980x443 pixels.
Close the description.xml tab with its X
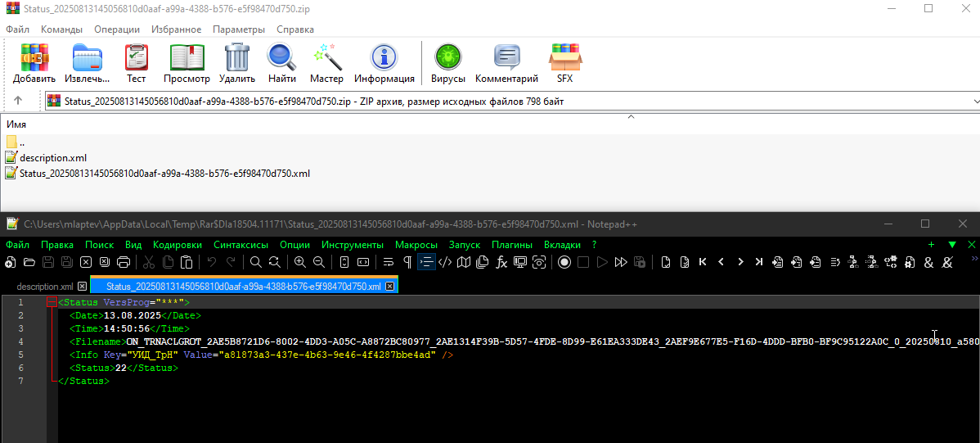click(x=82, y=287)
